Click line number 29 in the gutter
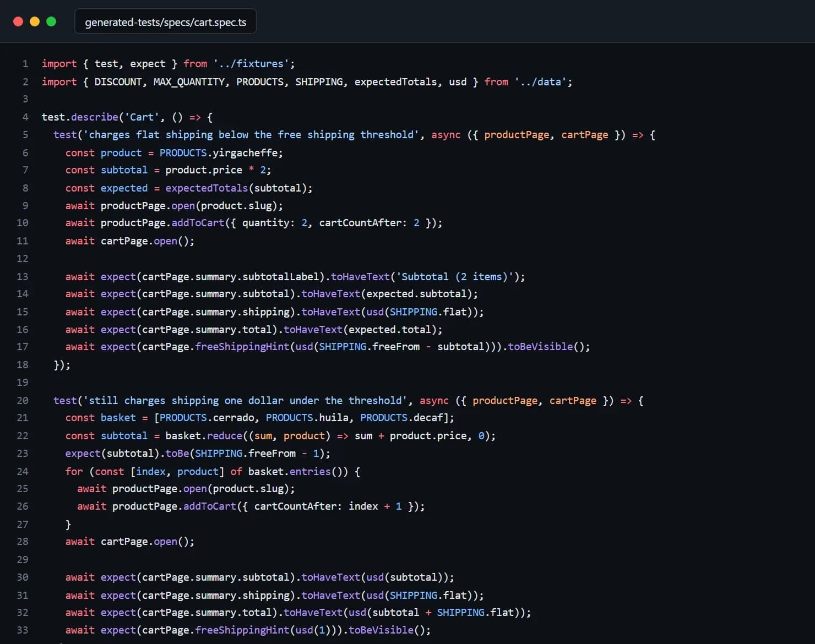The image size is (815, 644). pos(23,560)
